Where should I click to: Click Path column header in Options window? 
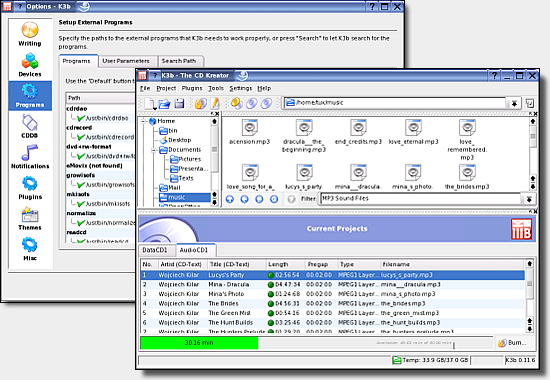[x=100, y=98]
